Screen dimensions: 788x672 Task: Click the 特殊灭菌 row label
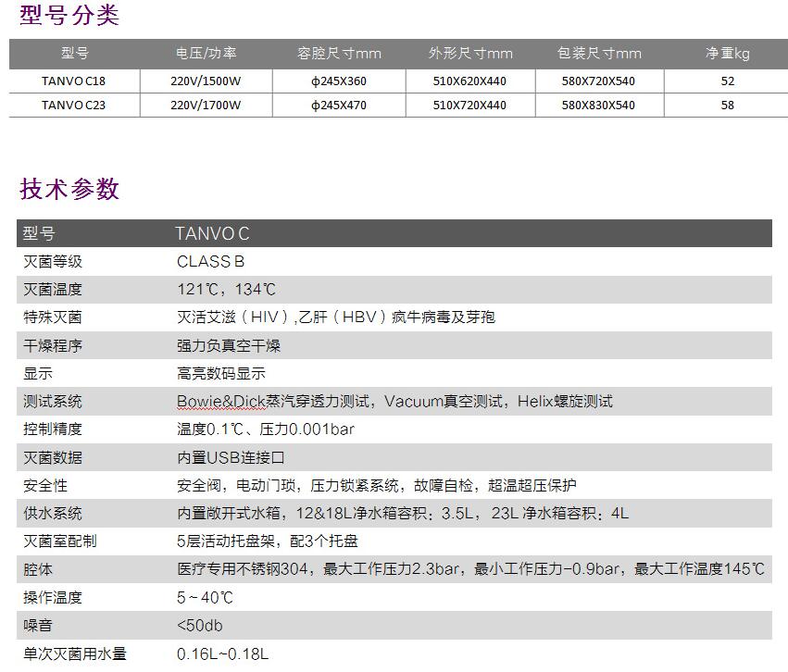[x=53, y=317]
